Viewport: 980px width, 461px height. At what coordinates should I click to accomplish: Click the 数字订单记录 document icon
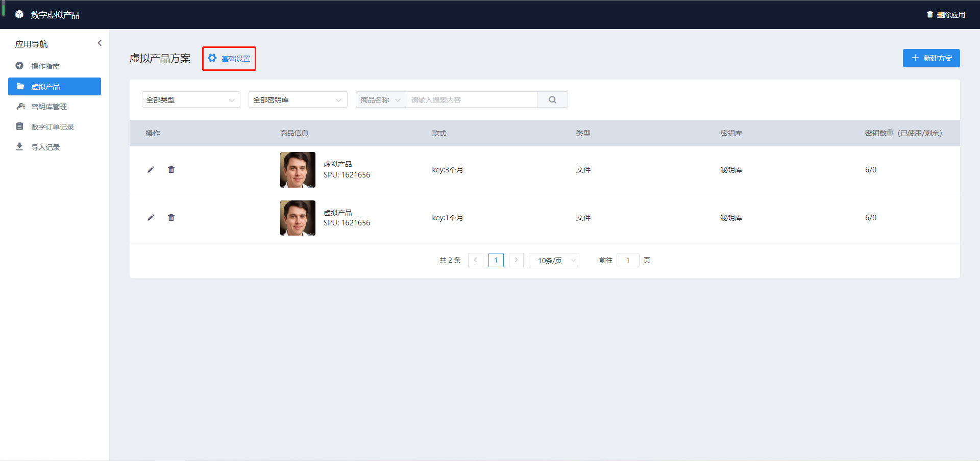(19, 126)
